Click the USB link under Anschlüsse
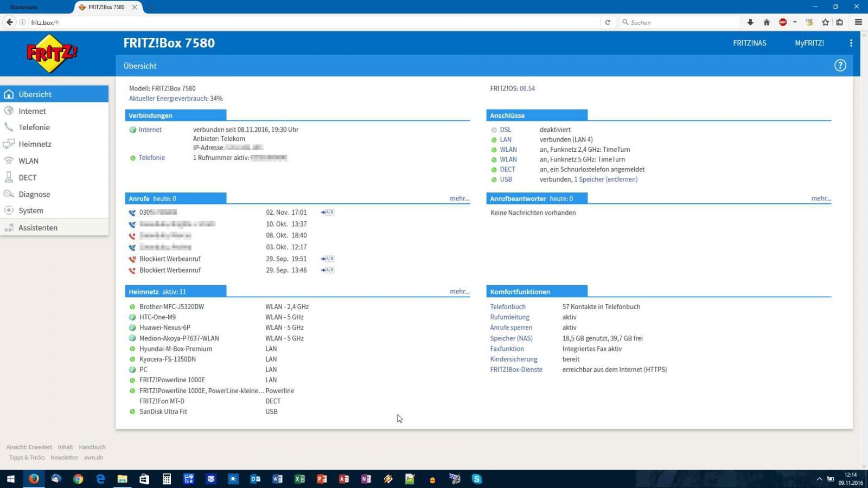Screen dimensions: 868x488 pos(506,179)
